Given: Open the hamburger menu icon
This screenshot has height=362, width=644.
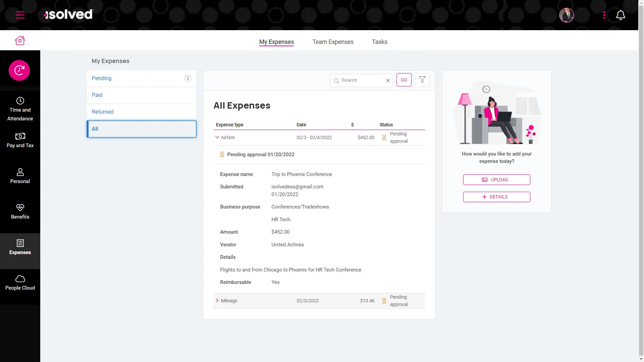Looking at the screenshot, I should (x=20, y=15).
